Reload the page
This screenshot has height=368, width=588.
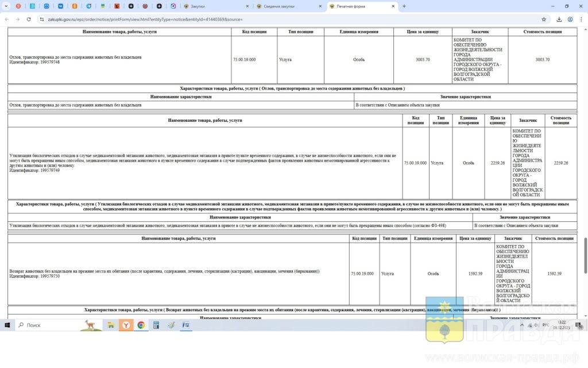point(29,19)
